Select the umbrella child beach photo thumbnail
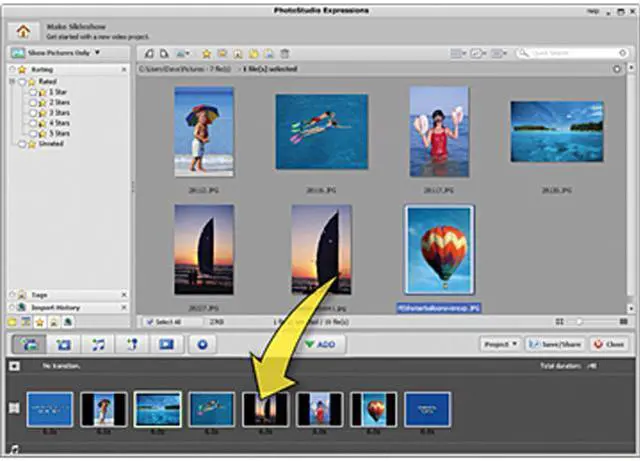The image size is (640, 461). click(204, 131)
